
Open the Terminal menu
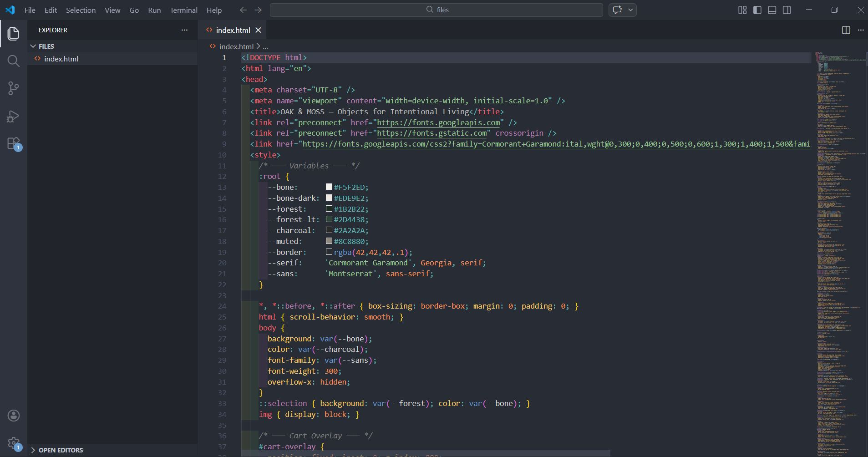[183, 10]
